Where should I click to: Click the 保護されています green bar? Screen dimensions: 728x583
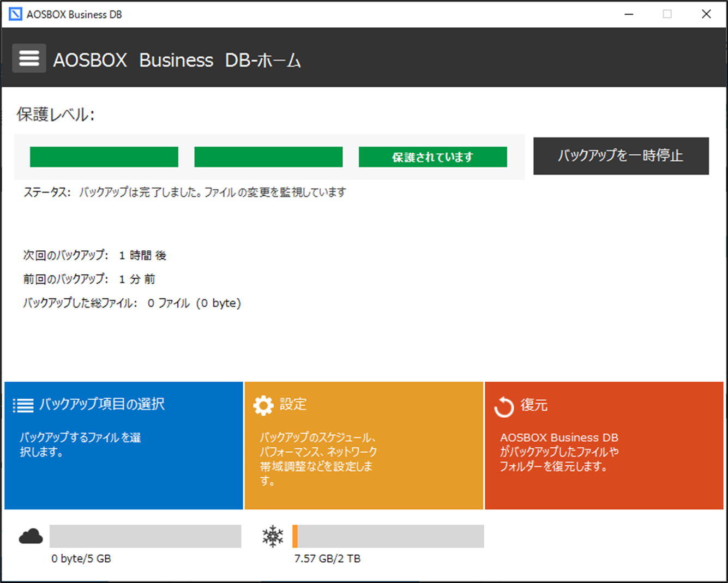point(433,157)
